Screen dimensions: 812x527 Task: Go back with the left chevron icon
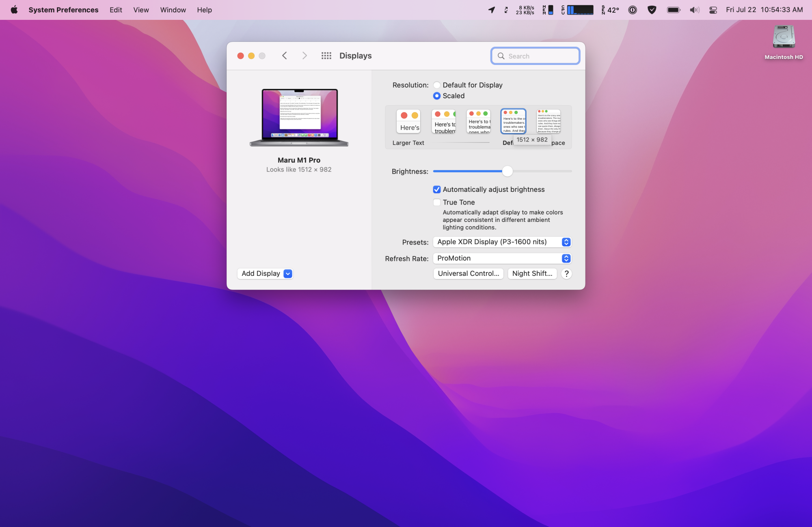pyautogui.click(x=285, y=56)
